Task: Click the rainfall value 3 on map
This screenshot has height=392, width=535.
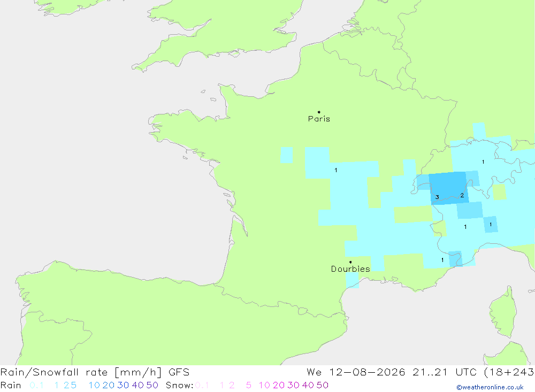Action: (x=437, y=197)
